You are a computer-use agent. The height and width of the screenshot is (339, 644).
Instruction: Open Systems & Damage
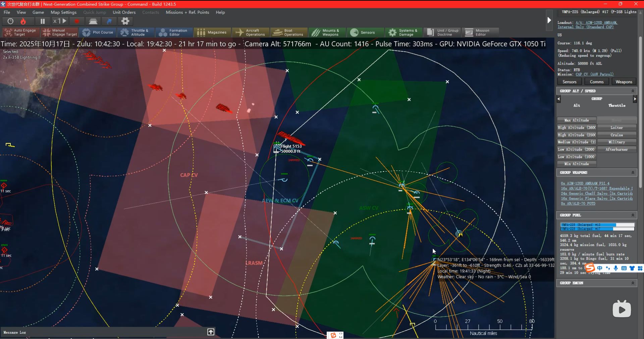404,32
